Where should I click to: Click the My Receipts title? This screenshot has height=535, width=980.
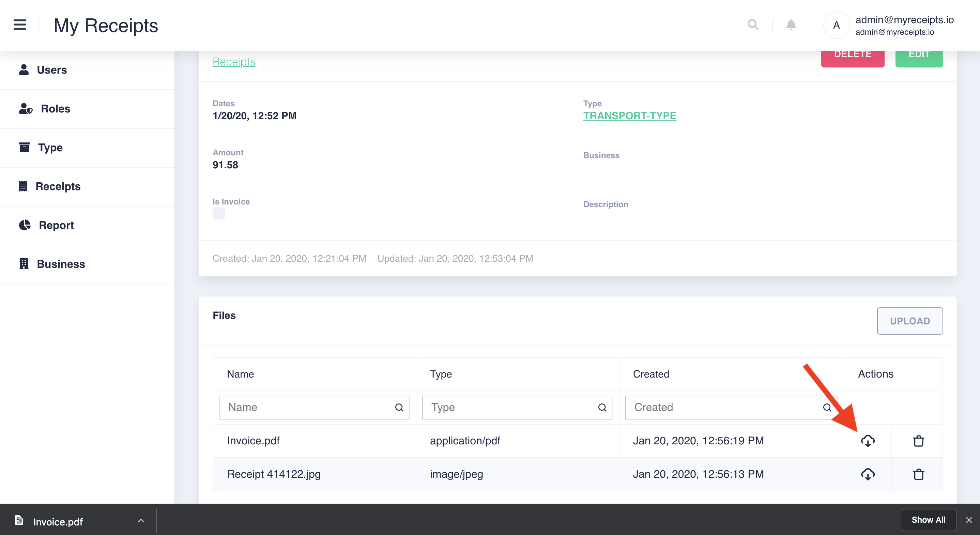tap(106, 26)
